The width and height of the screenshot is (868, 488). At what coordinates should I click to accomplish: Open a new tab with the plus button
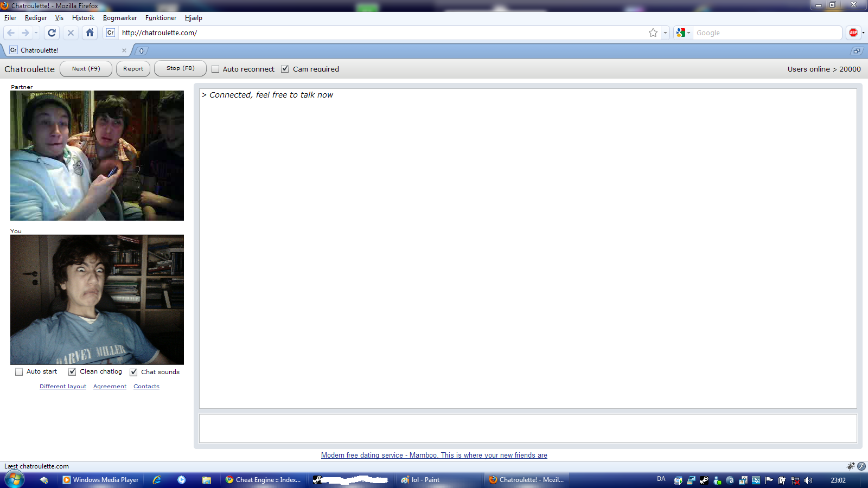pos(142,51)
